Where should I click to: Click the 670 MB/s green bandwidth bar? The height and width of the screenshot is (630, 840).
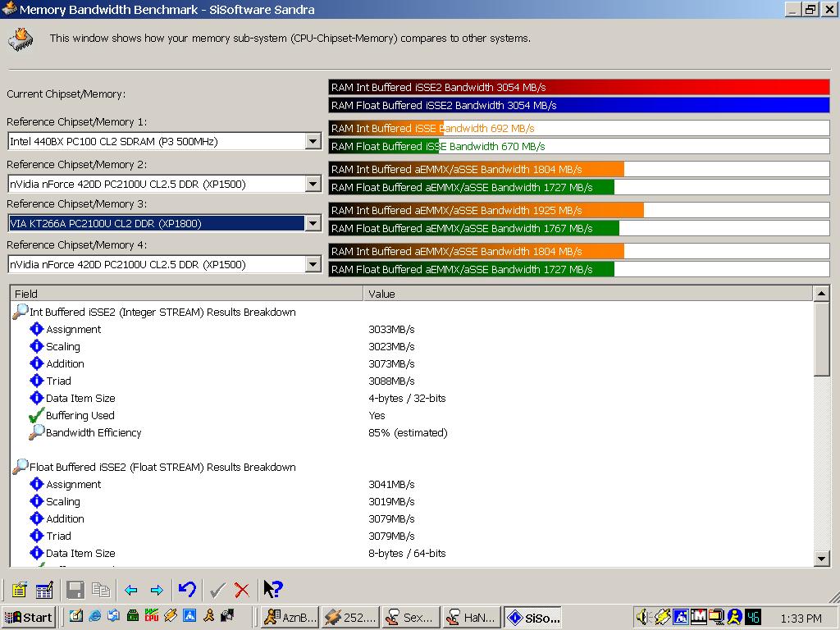click(x=579, y=146)
